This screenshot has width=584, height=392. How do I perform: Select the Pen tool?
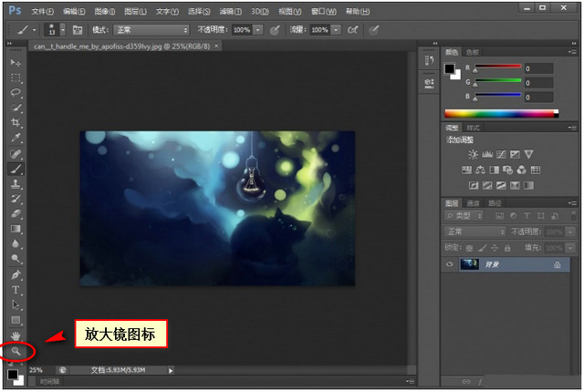point(16,275)
